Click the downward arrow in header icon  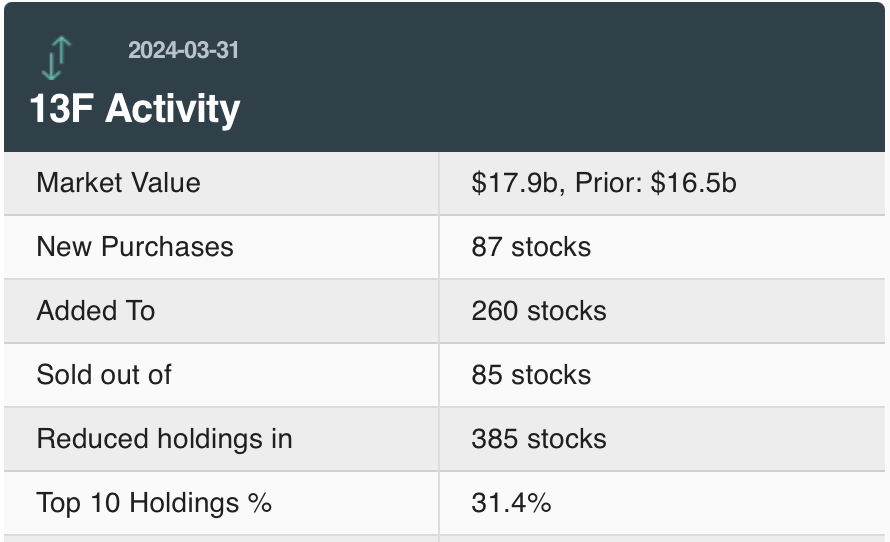pyautogui.click(x=51, y=64)
